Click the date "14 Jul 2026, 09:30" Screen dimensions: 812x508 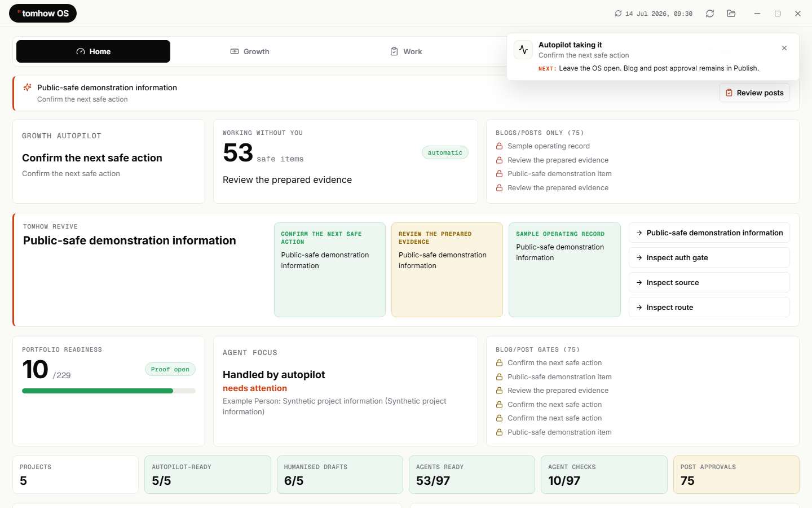click(659, 14)
